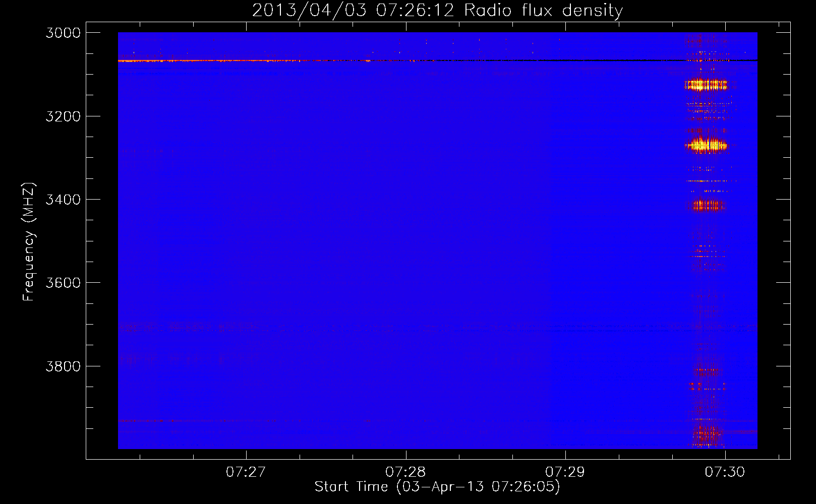This screenshot has height=504, width=816.
Task: Click the 3000 frequency tick label
Action: pos(63,33)
